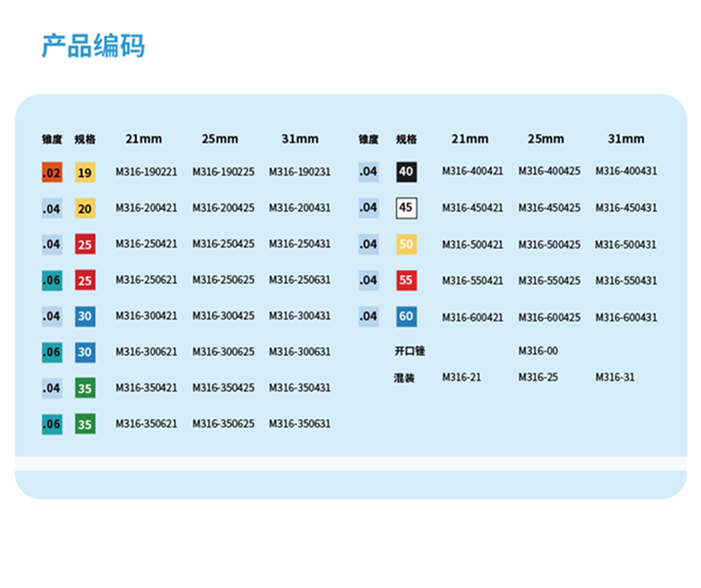Viewport: 701px width, 588px height.
Task: Choose the mixed pack code M316-31
Action: point(615,377)
